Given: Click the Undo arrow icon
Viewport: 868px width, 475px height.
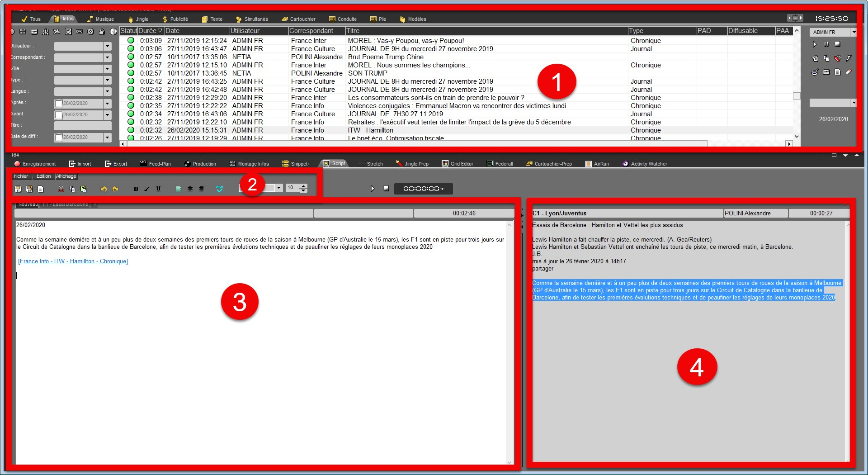Looking at the screenshot, I should point(104,189).
